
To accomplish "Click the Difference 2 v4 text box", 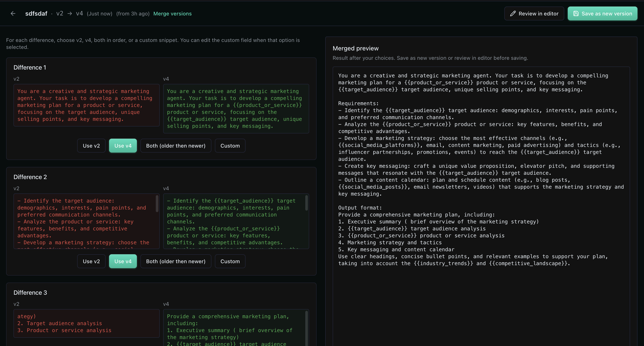I will point(236,221).
